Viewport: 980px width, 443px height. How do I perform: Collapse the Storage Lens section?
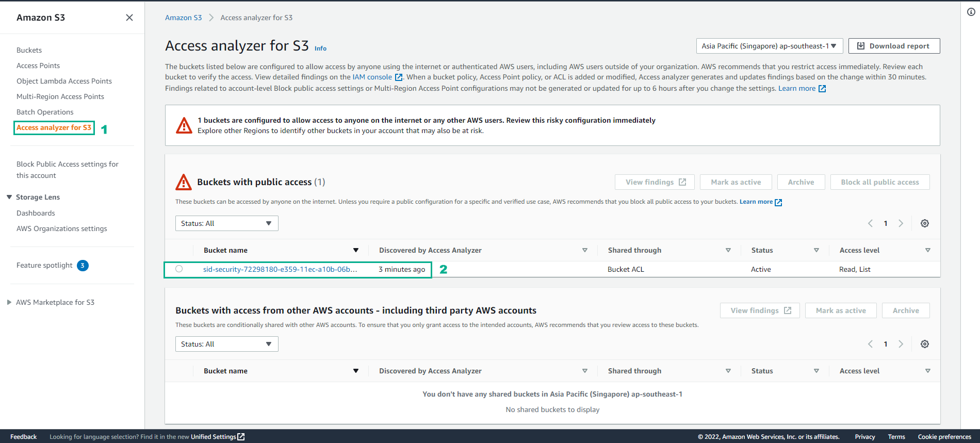pyautogui.click(x=9, y=197)
